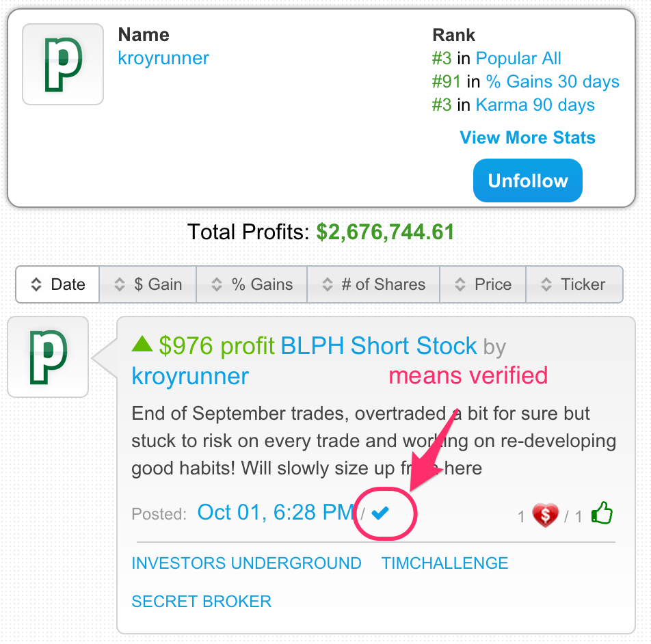The width and height of the screenshot is (651, 644).
Task: Sort trades by Ticker
Action: tap(574, 284)
